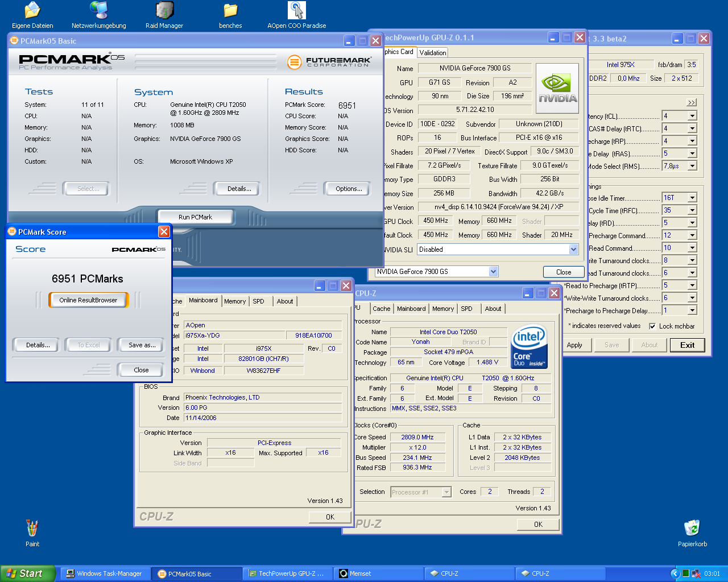
Task: Open the NVIDIA SLI dropdown in GPU-Z
Action: [x=573, y=250]
